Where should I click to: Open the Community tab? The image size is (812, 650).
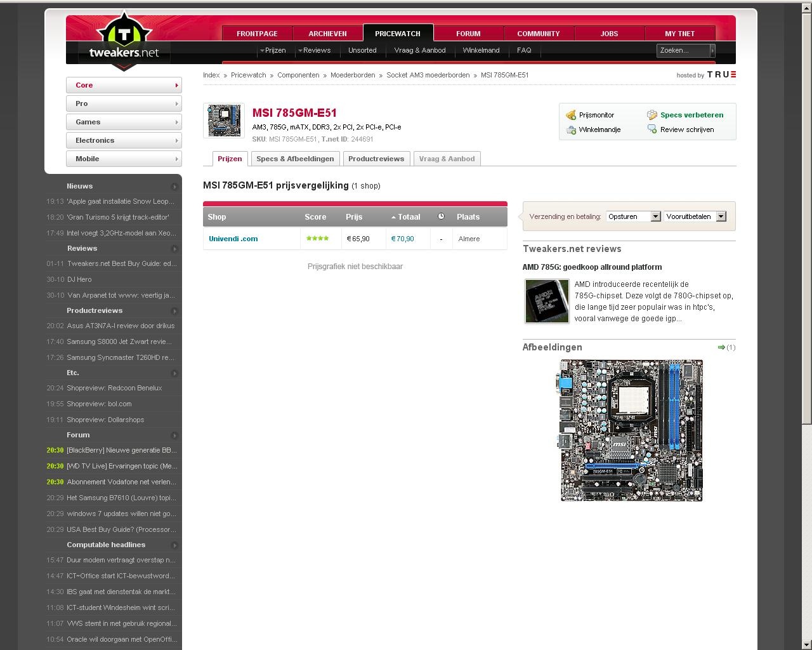pos(539,34)
